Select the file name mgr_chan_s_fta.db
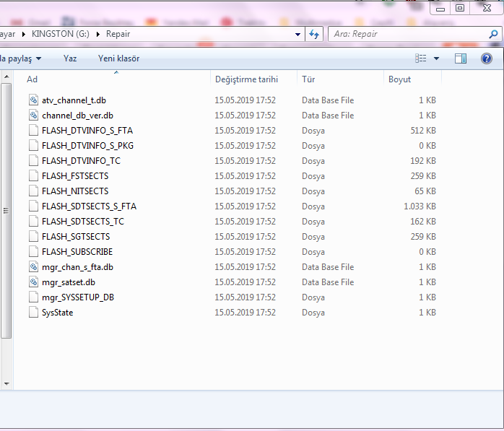This screenshot has width=504, height=431. (x=77, y=267)
